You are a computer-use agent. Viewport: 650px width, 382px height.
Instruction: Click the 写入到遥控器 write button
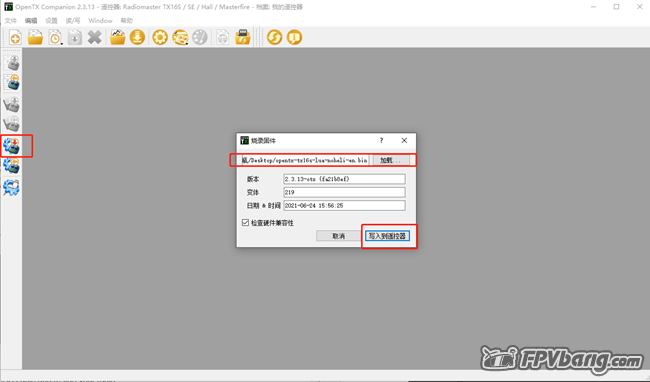(x=387, y=236)
